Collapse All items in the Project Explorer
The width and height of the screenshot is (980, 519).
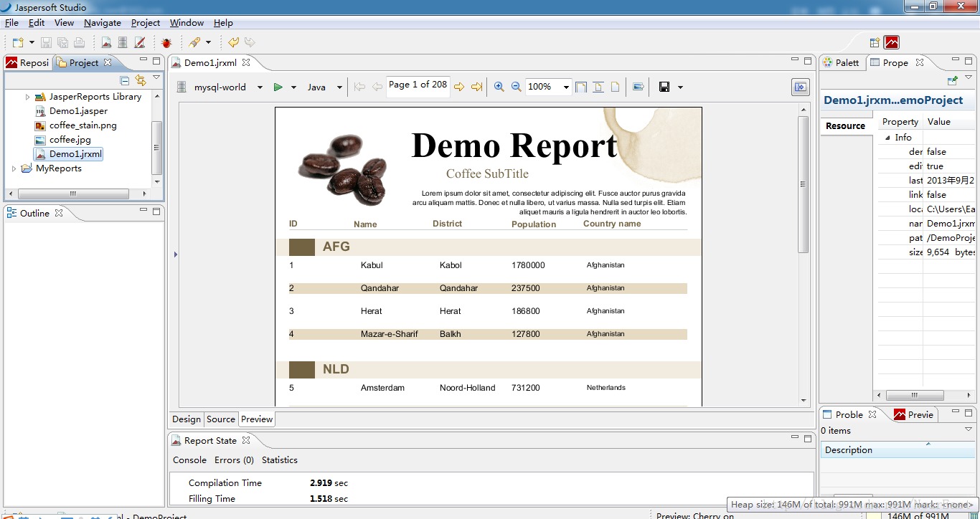124,80
